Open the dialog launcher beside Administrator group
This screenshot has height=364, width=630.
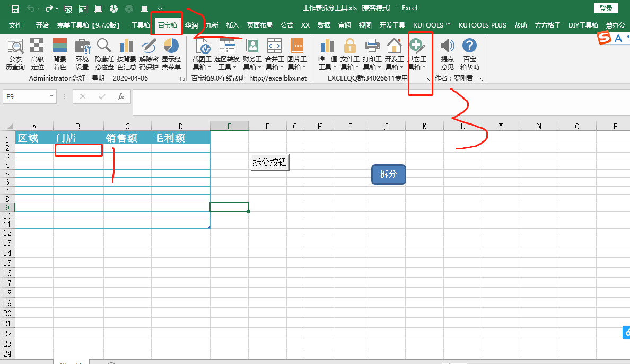click(182, 78)
